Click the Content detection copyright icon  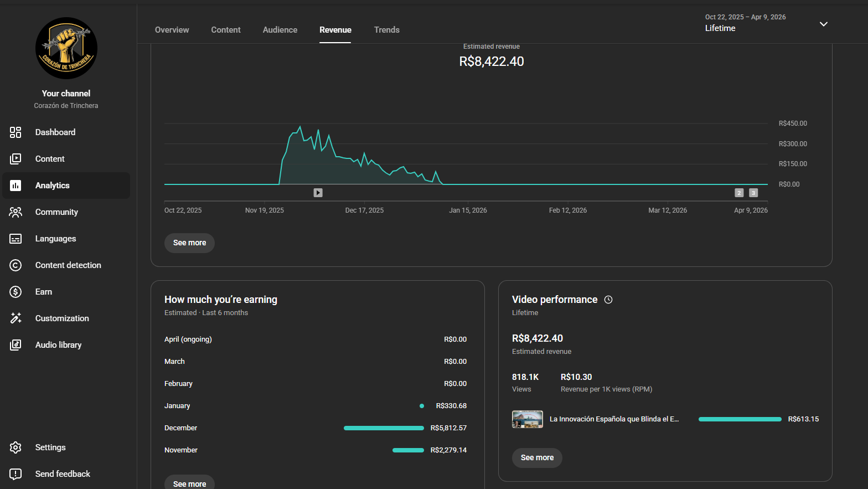[15, 265]
